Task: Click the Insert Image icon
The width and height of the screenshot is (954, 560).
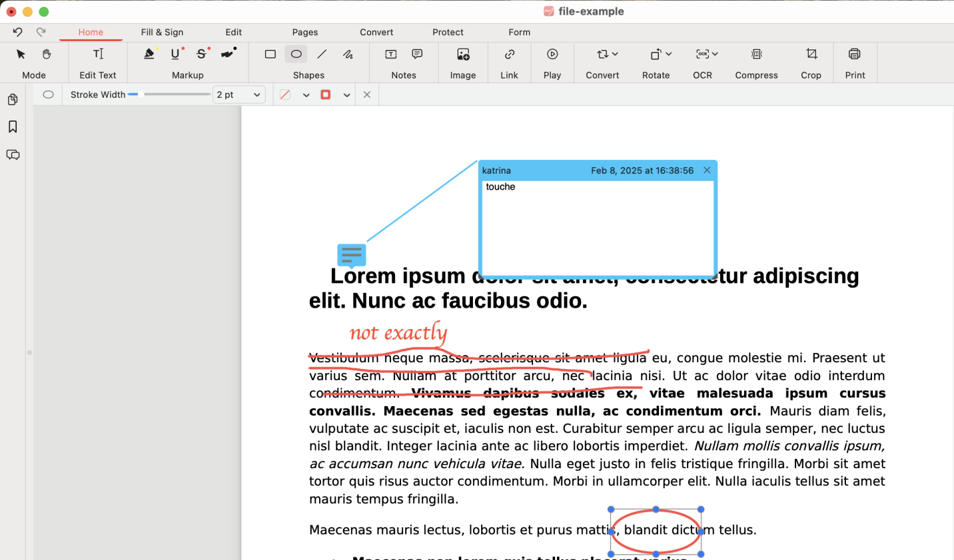Action: [463, 54]
